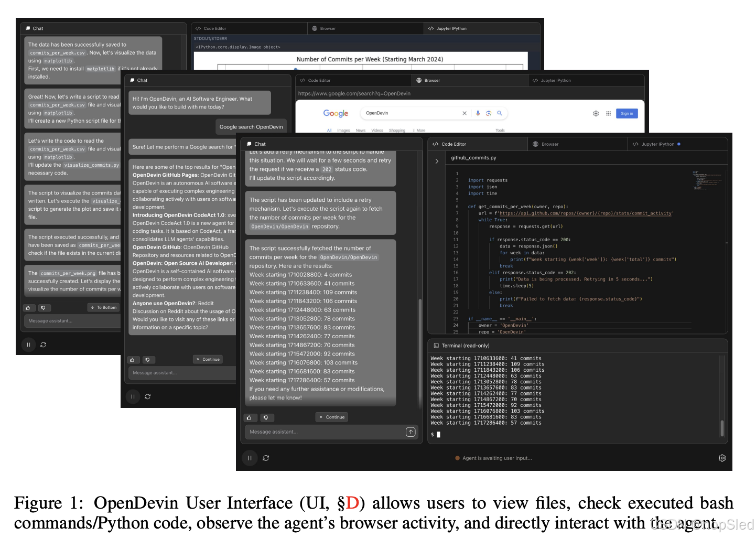Click the Number of Commits per Week chart title

coord(370,59)
